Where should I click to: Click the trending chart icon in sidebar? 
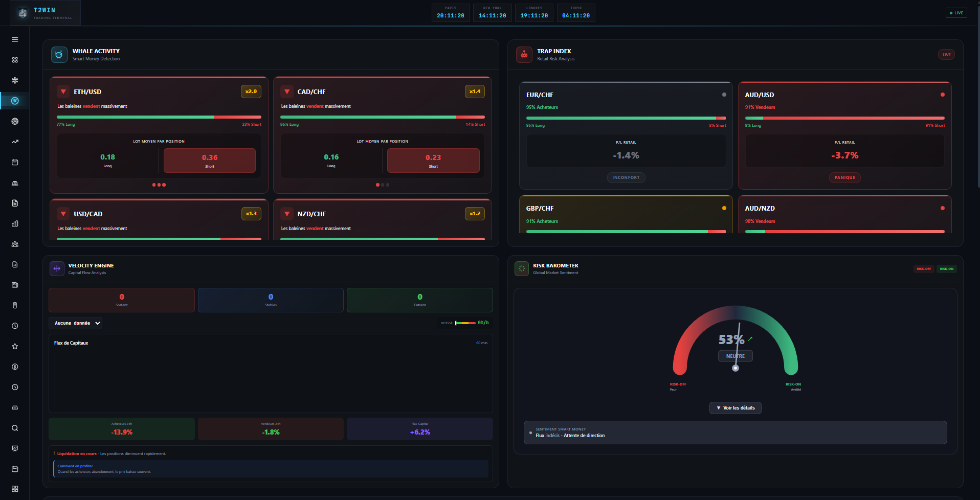click(14, 142)
